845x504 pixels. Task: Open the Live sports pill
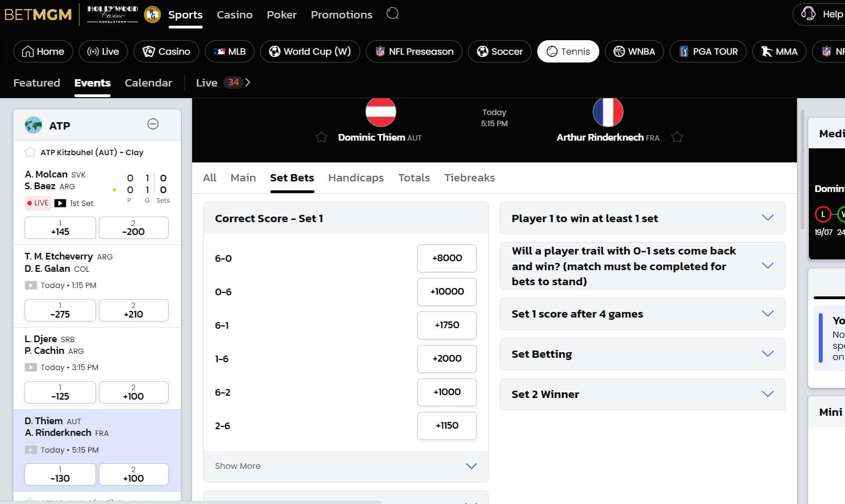[x=103, y=51]
